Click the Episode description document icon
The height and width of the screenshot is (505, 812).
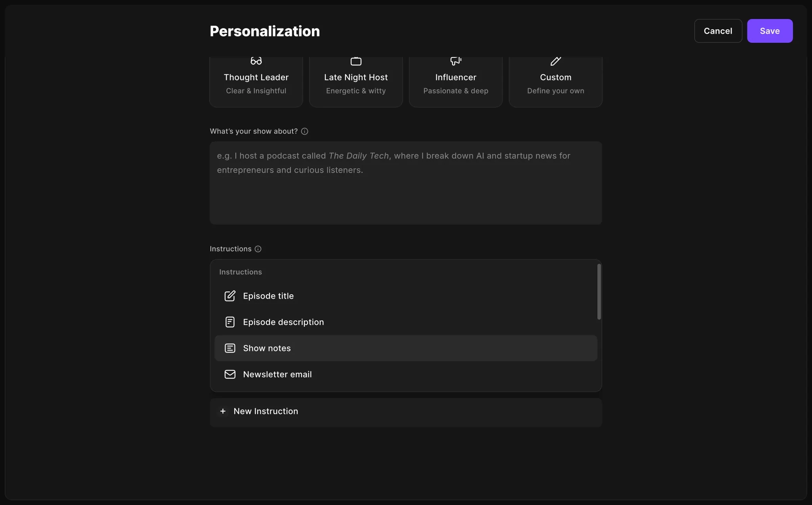[x=230, y=322]
